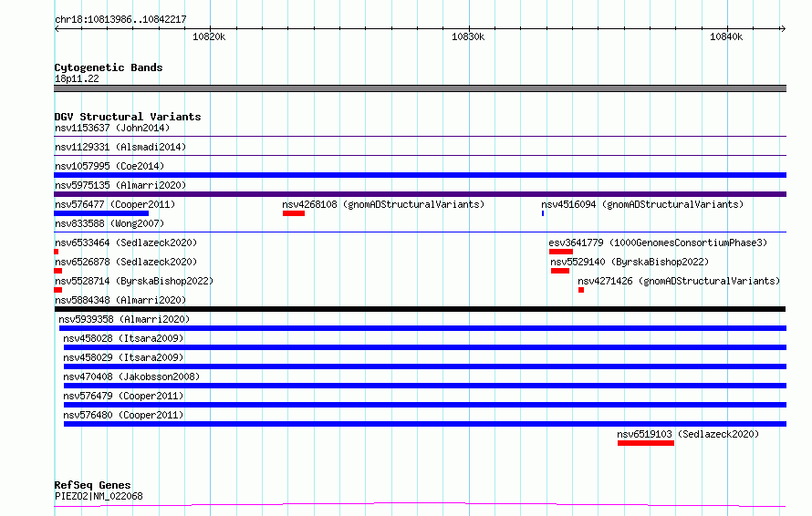Click the 18p11.22 band label

point(77,78)
